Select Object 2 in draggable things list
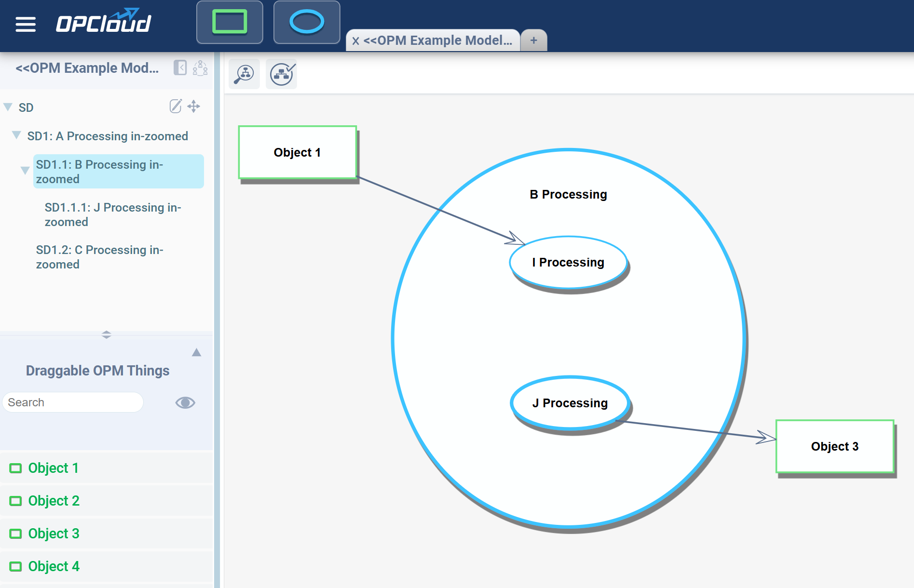Viewport: 914px width, 588px height. [x=54, y=501]
